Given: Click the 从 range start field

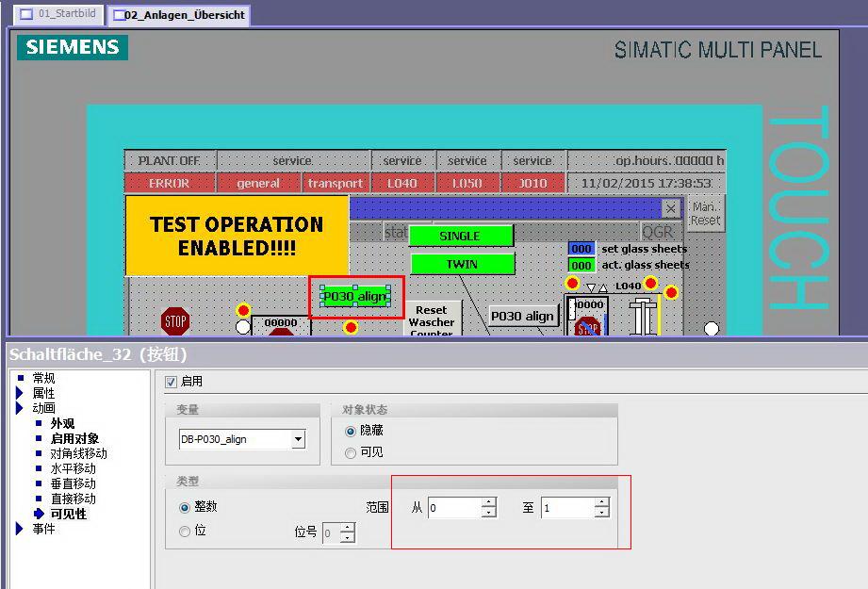Looking at the screenshot, I should click(x=454, y=508).
